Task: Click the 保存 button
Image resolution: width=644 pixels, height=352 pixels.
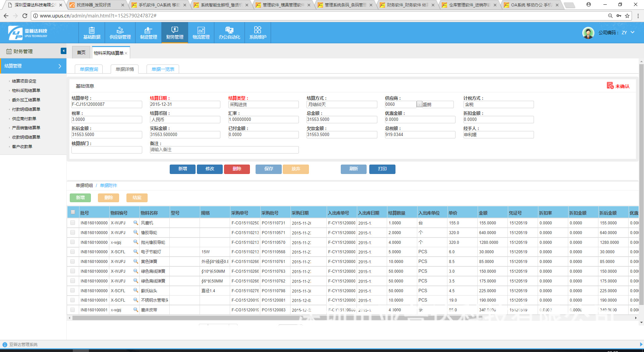Action: tap(268, 169)
